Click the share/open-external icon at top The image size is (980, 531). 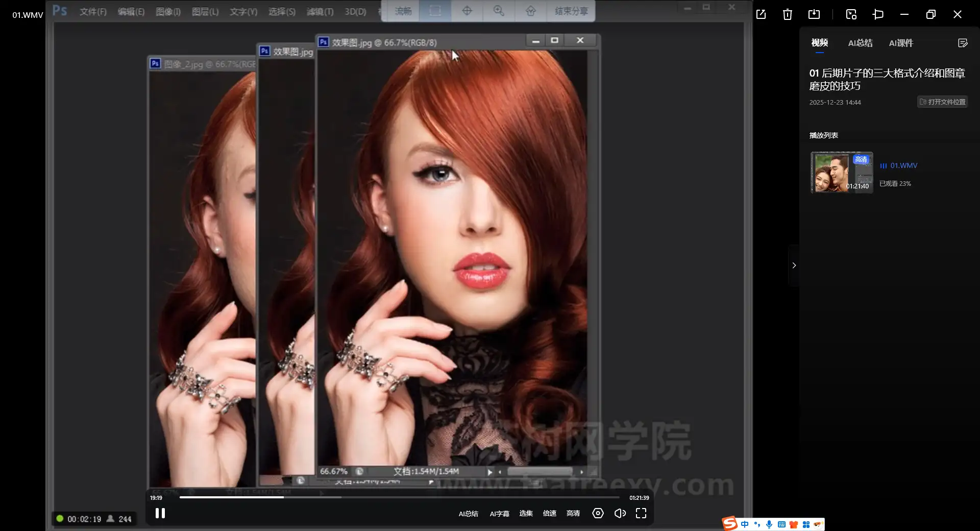tap(761, 14)
